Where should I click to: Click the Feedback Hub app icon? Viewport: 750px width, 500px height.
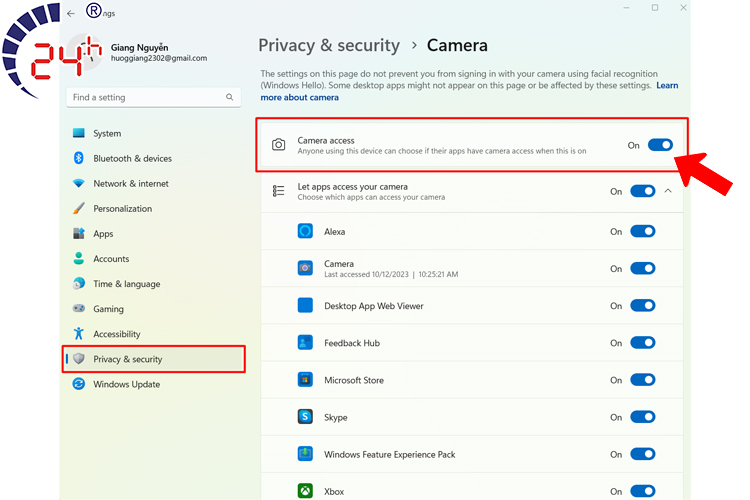(x=305, y=343)
